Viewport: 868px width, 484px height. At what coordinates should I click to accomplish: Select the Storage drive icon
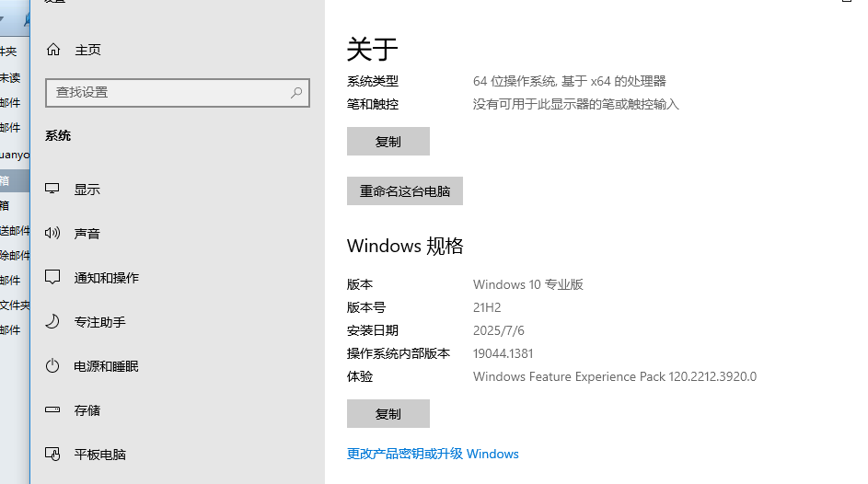click(x=52, y=409)
